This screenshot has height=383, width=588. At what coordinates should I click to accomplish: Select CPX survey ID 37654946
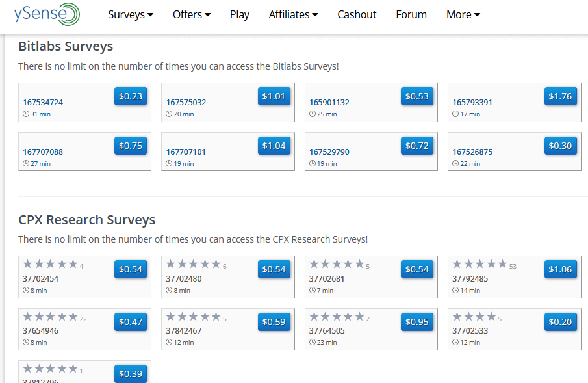40,331
